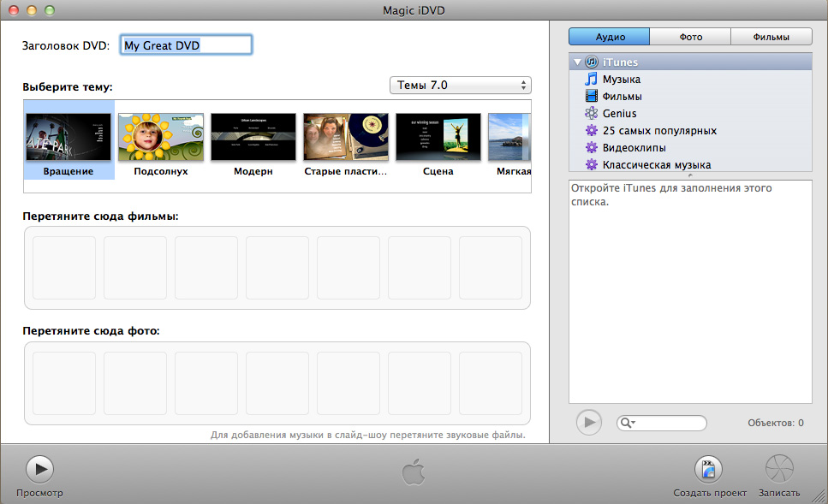Switch to the Фильмы media tab
The image size is (828, 504).
tap(771, 37)
